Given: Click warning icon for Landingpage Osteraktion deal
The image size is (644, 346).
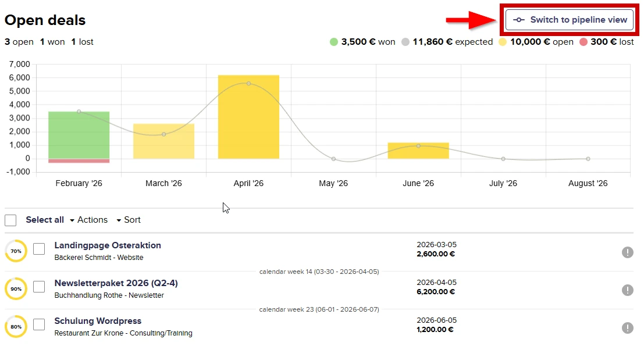Looking at the screenshot, I should click(x=628, y=252).
